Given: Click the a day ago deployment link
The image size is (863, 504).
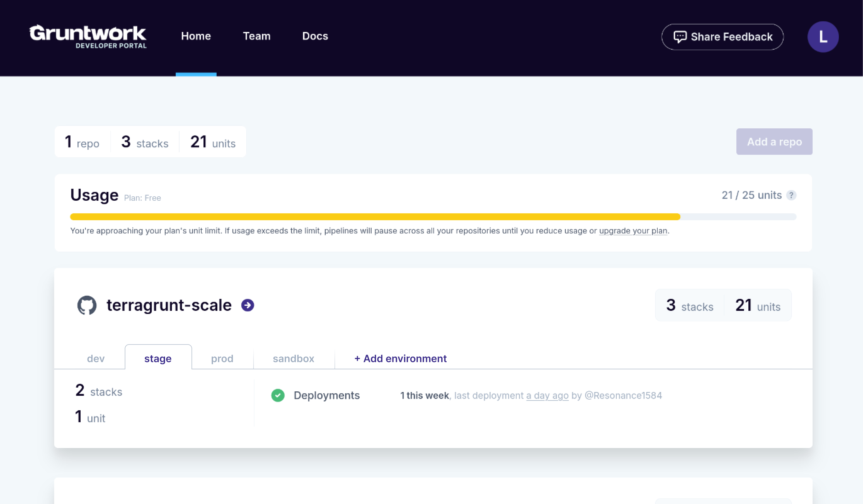Looking at the screenshot, I should (x=547, y=395).
